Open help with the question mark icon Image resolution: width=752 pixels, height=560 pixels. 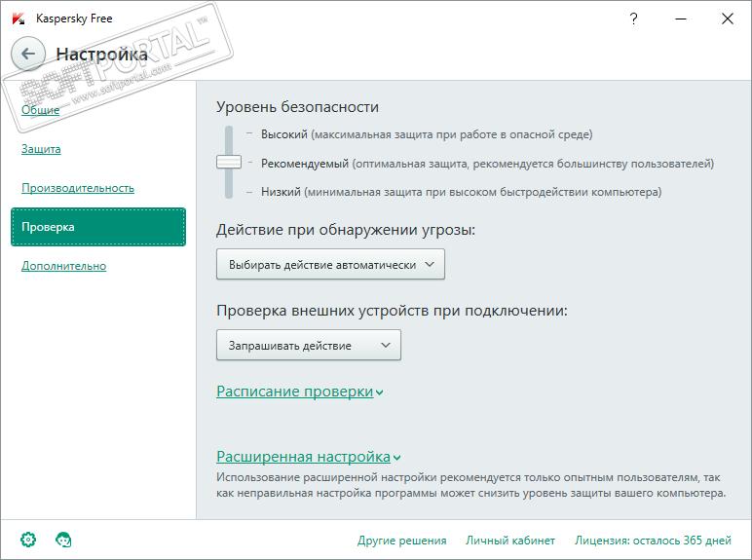[633, 19]
